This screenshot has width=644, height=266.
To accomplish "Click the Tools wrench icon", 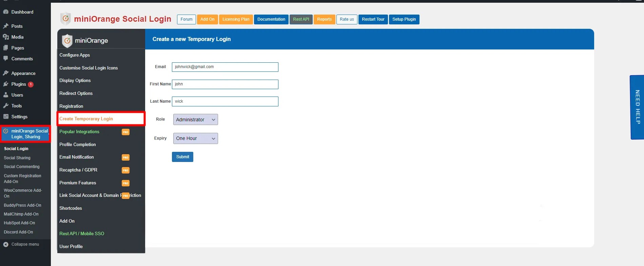I will tap(6, 106).
